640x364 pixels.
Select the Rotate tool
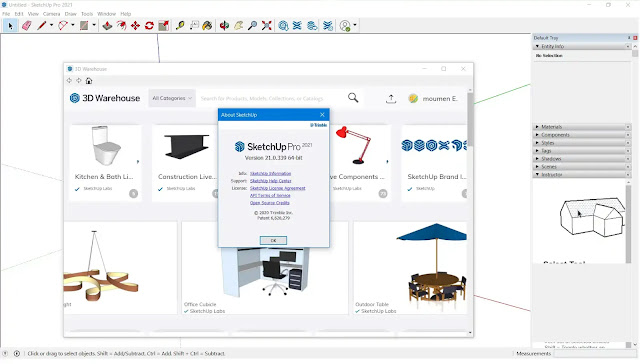149,26
